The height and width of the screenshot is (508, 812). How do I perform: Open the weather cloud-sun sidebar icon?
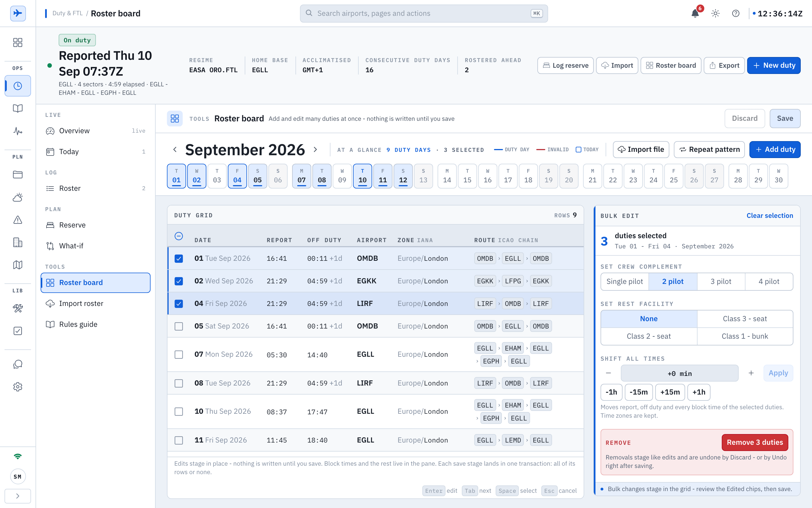pos(18,197)
